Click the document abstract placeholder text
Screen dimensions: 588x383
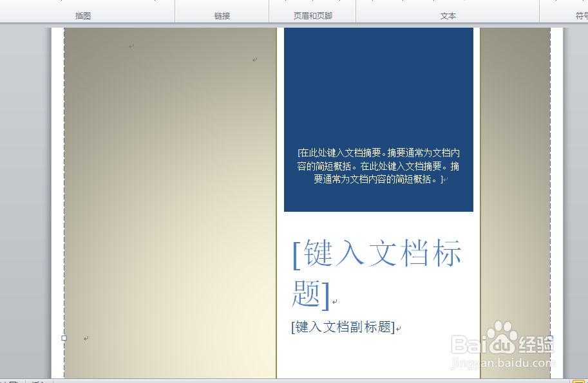377,166
